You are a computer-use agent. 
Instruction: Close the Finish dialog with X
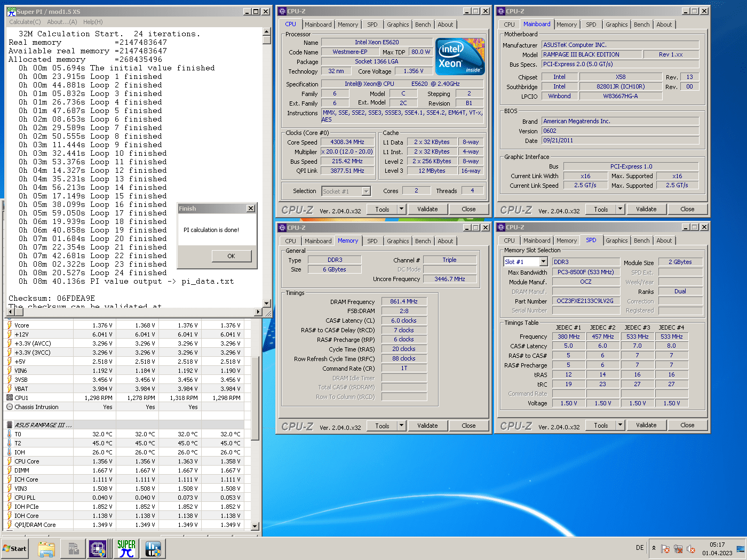point(251,209)
